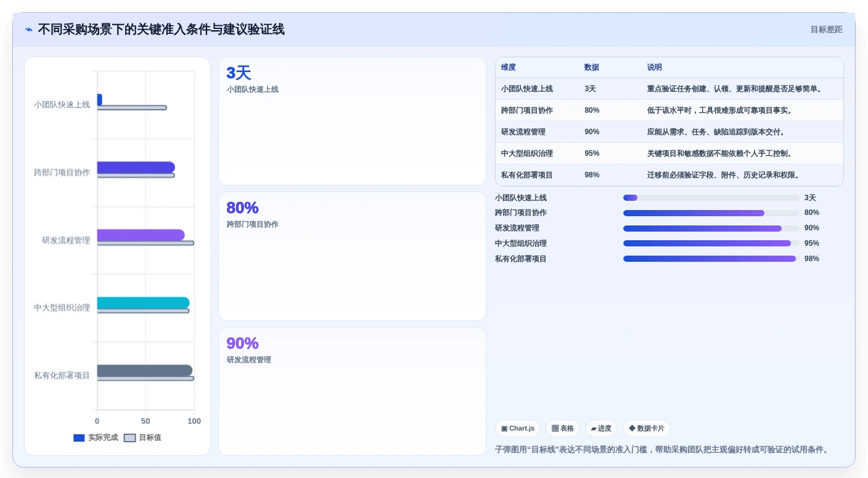Click the 目标差距 label in header
This screenshot has height=478, width=868.
tap(826, 30)
